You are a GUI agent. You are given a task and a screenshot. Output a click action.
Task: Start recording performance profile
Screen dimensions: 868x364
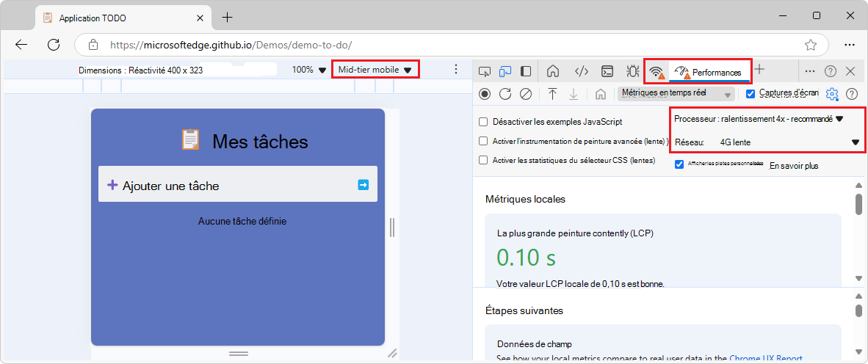point(485,94)
